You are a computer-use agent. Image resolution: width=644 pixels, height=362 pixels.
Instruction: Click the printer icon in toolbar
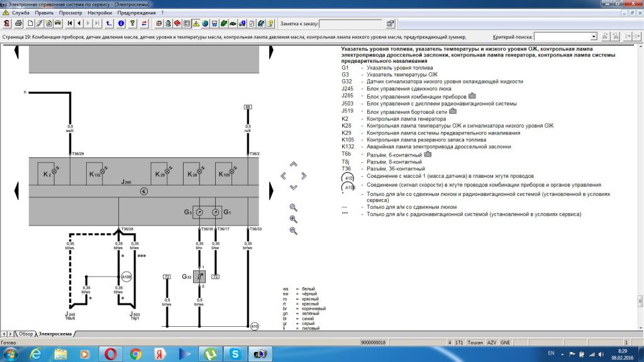(x=18, y=23)
